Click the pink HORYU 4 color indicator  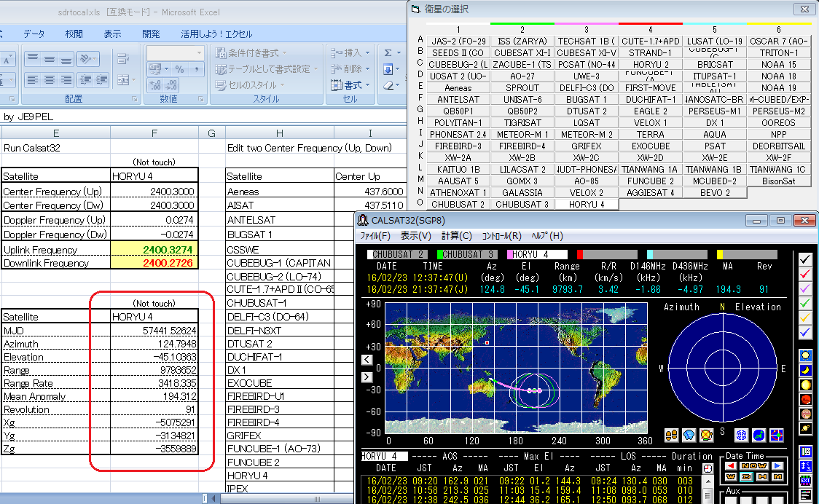point(509,255)
